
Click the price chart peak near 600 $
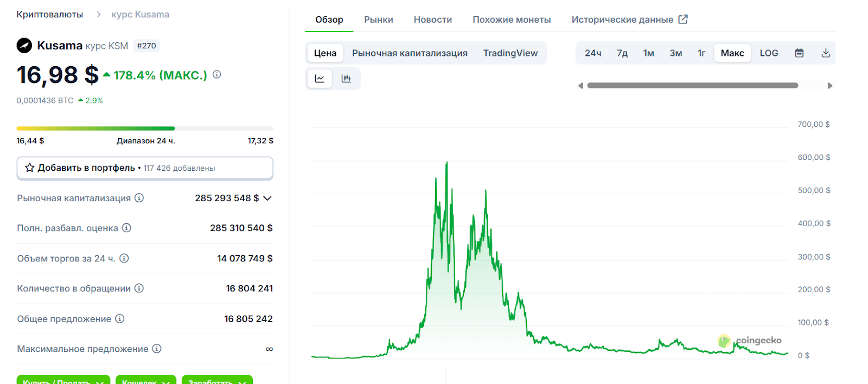pos(446,163)
